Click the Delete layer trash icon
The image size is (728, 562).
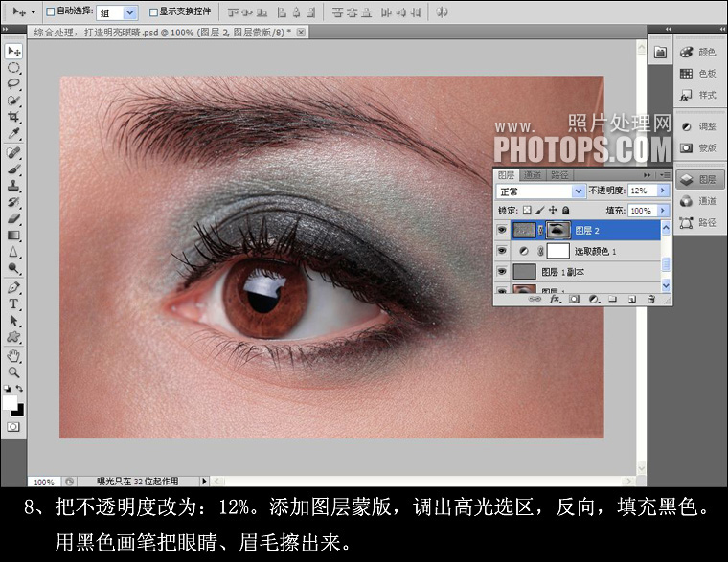click(x=652, y=300)
